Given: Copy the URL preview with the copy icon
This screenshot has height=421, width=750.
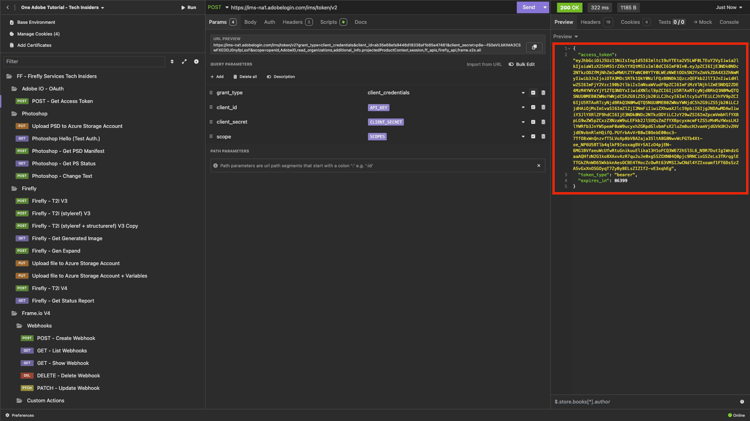Looking at the screenshot, I should (534, 47).
